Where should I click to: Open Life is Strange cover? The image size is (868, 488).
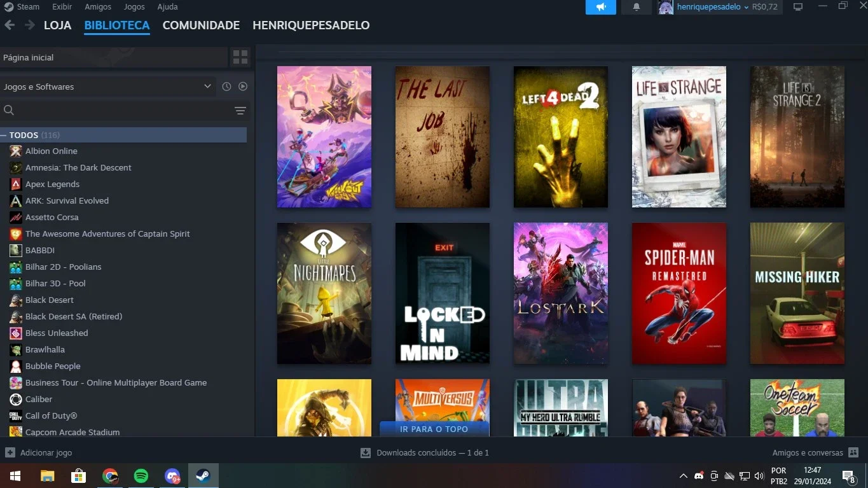click(679, 137)
